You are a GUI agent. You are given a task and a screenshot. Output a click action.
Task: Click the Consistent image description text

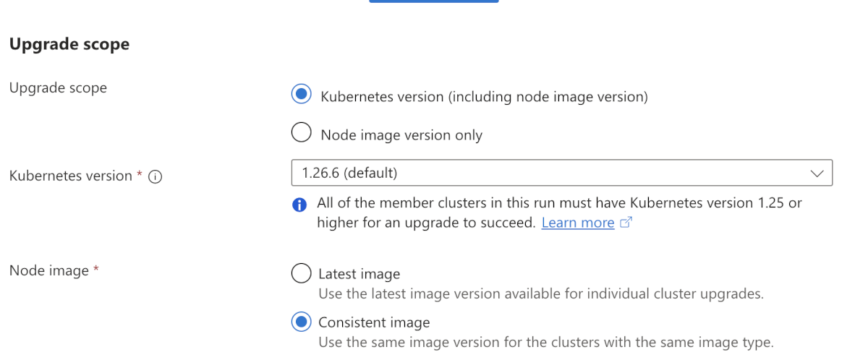coord(546,342)
